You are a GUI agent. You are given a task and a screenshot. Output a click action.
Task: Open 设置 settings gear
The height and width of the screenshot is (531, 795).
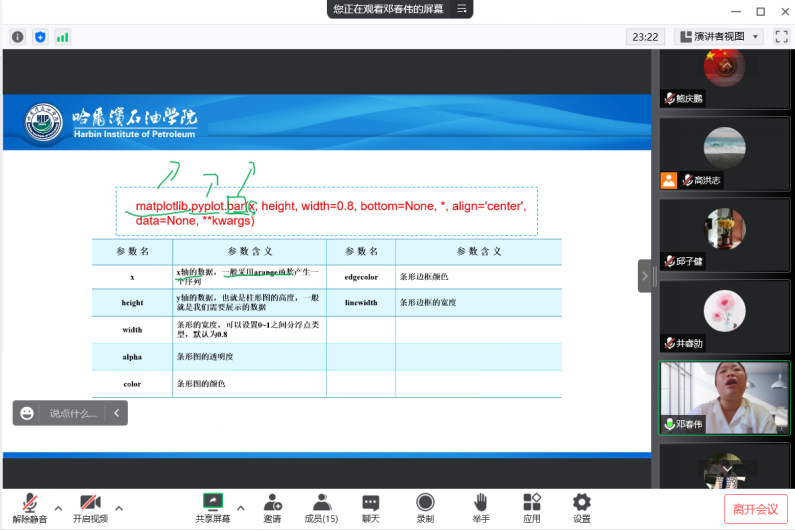point(582,507)
